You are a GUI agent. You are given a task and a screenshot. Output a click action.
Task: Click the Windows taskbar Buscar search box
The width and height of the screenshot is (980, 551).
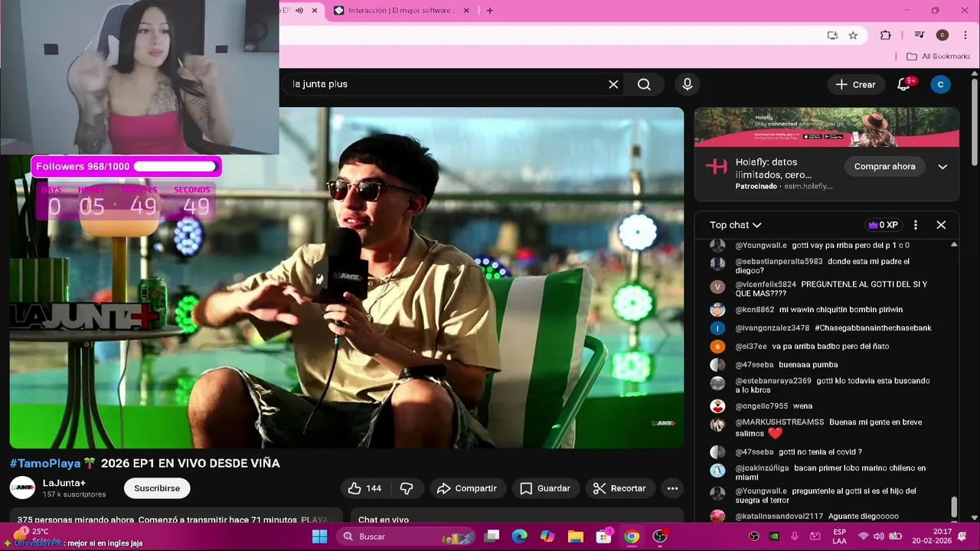(404, 536)
